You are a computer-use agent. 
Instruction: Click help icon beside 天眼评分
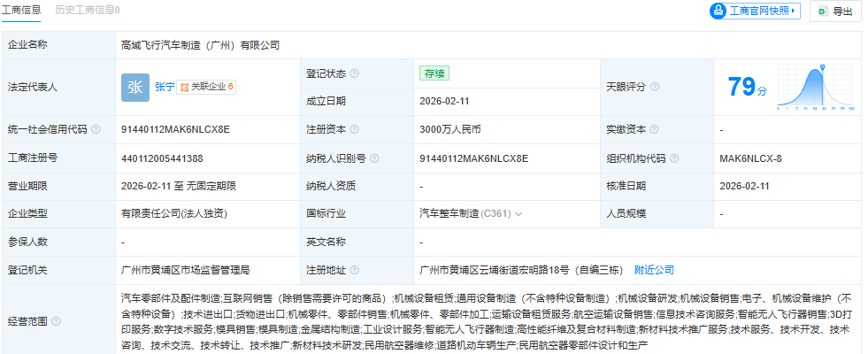point(654,87)
